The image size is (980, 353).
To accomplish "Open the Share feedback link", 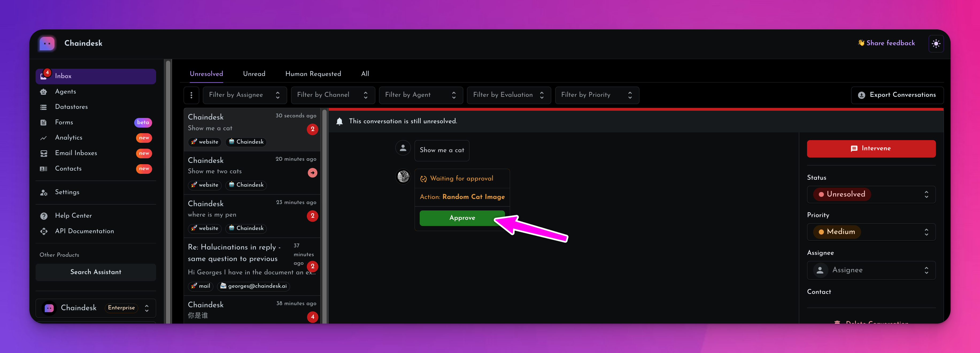I will tap(886, 43).
